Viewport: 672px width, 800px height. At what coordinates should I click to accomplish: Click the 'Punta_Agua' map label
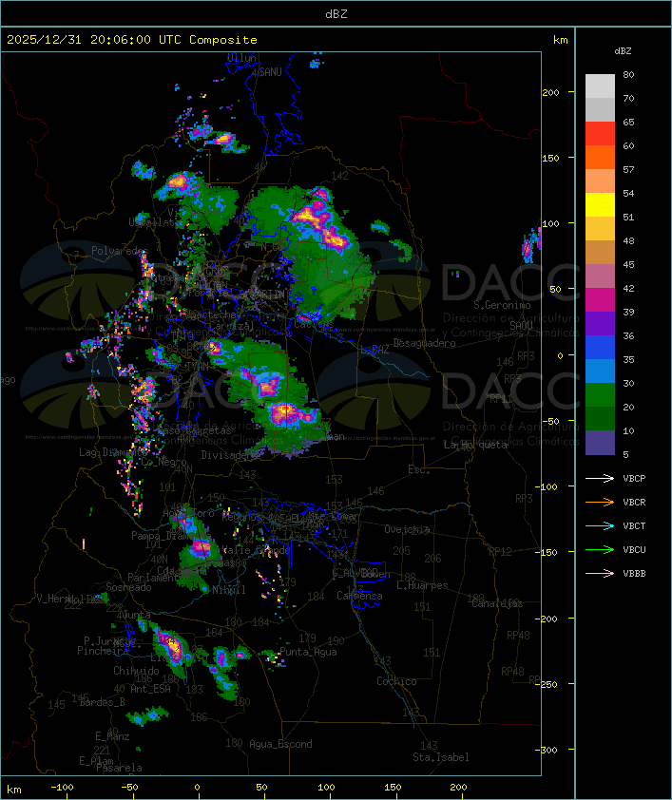(308, 652)
